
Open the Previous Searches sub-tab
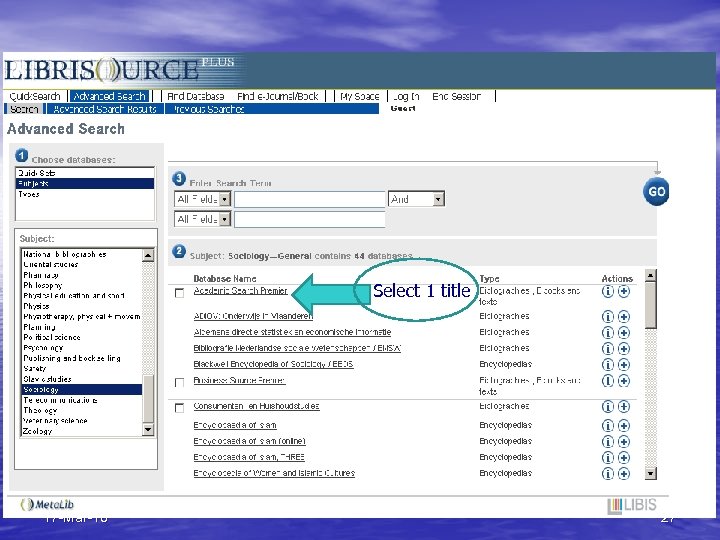tap(208, 109)
